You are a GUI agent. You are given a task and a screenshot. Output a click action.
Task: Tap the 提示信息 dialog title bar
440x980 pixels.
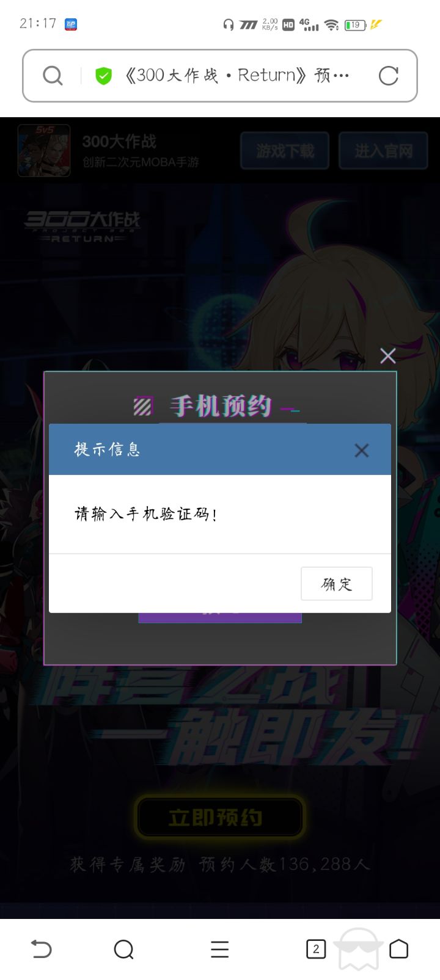[x=220, y=449]
